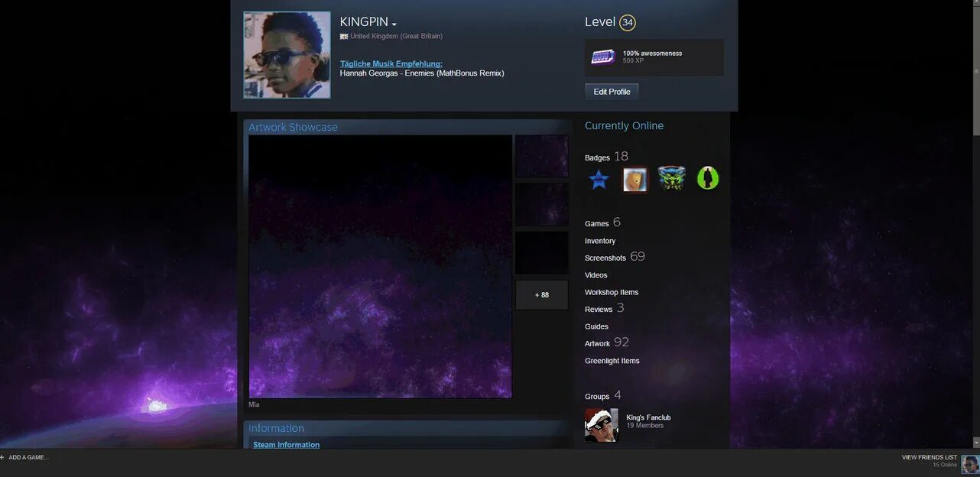980x477 pixels.
Task: Open the Reviews 3 link
Action: point(605,308)
